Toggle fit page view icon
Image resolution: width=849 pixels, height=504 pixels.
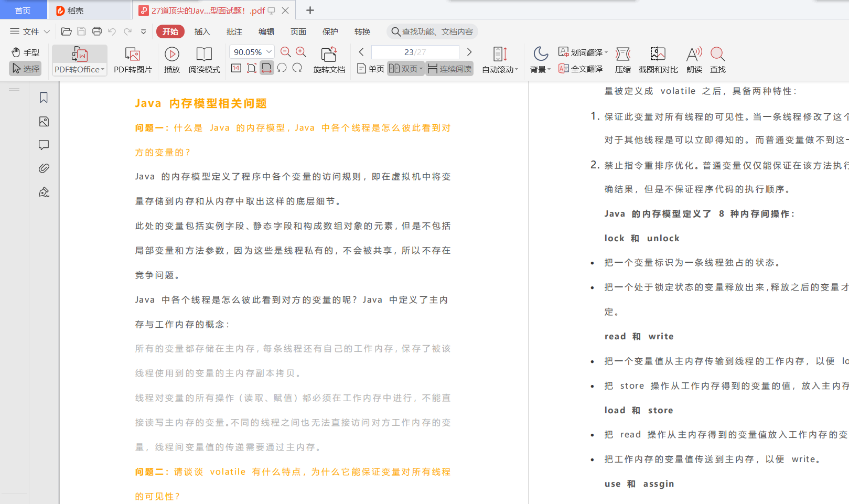tap(252, 68)
